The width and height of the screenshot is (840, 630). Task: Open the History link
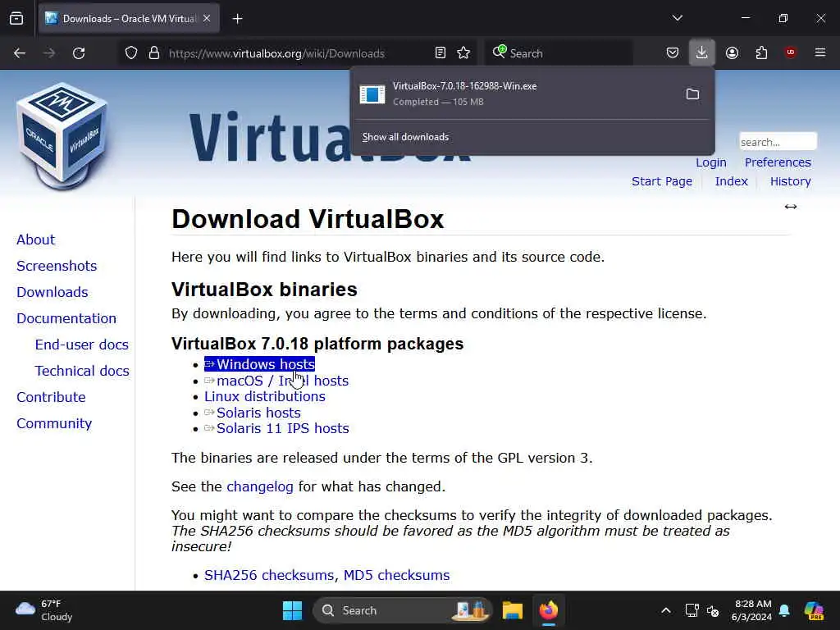(790, 181)
